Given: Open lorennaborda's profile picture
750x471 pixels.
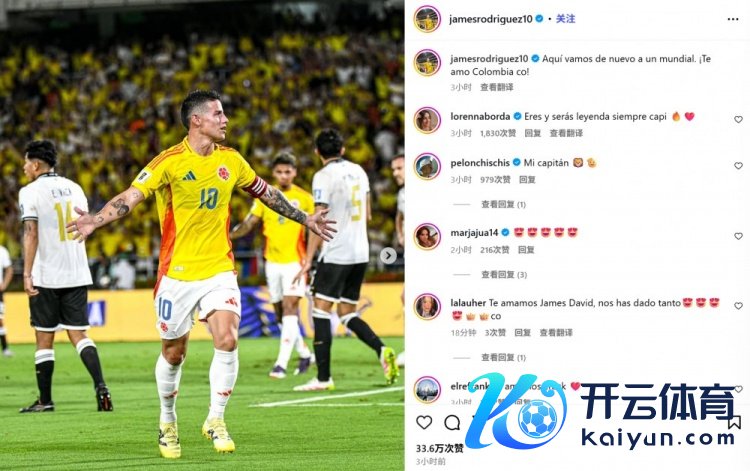Looking at the screenshot, I should 427,120.
